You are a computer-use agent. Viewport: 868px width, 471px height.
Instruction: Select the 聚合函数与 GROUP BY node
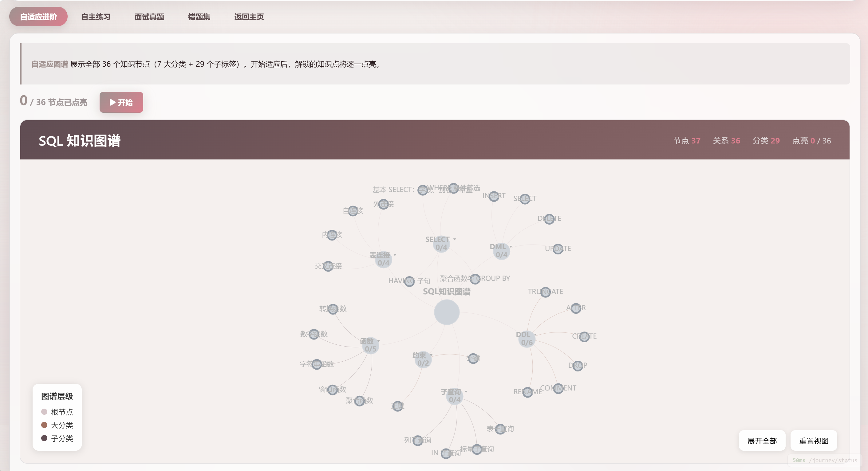pos(475,279)
